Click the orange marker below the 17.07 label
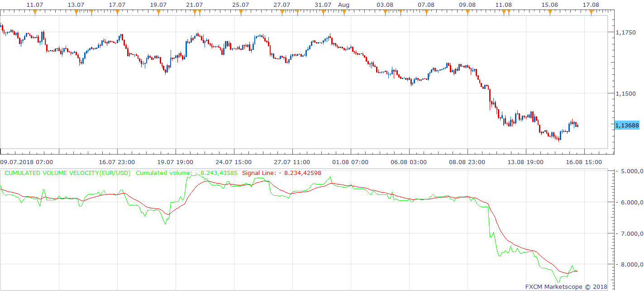This screenshot has width=644, height=291. [x=117, y=12]
